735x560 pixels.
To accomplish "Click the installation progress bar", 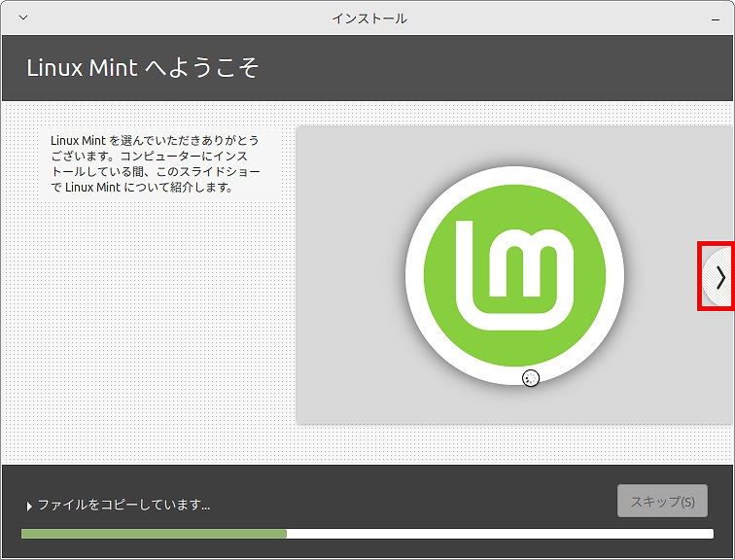I will pos(367,534).
